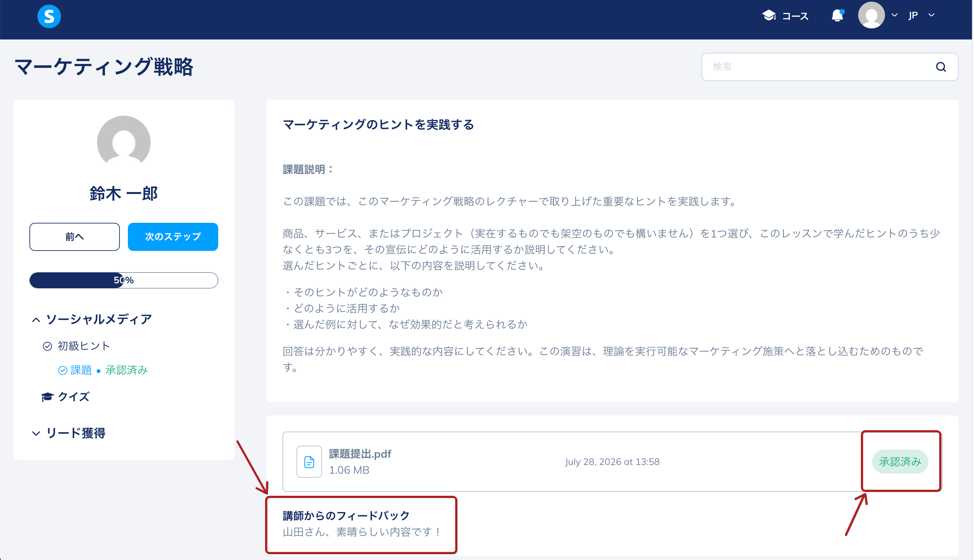Open the 課題提出.pdf file
The width and height of the screenshot is (974, 560).
tap(360, 454)
